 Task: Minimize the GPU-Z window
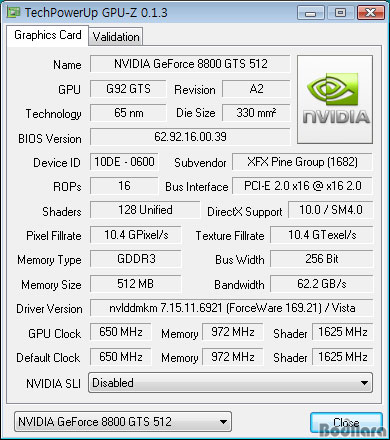(311, 13)
